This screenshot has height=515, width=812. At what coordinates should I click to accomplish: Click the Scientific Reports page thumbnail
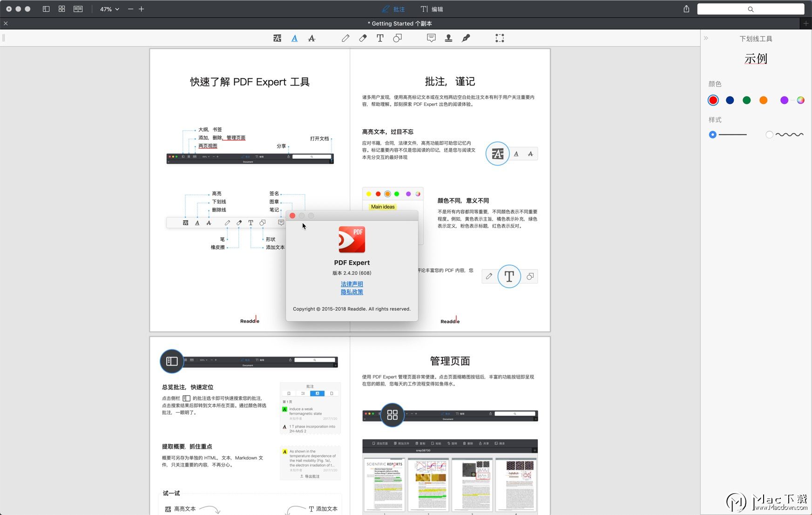click(x=384, y=484)
